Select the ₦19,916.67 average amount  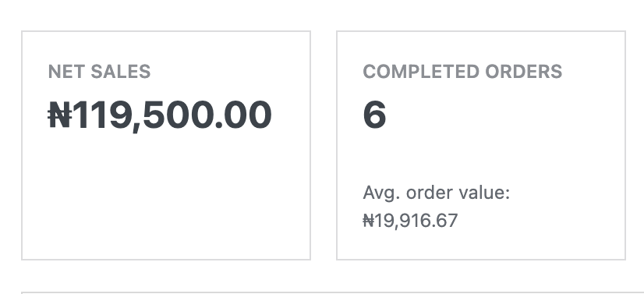410,221
